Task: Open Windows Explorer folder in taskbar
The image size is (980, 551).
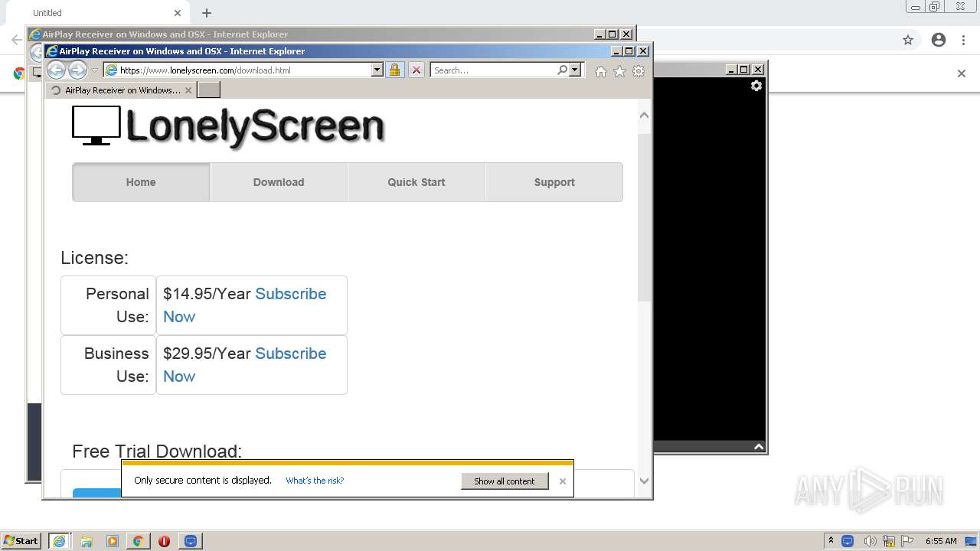Action: [x=87, y=541]
